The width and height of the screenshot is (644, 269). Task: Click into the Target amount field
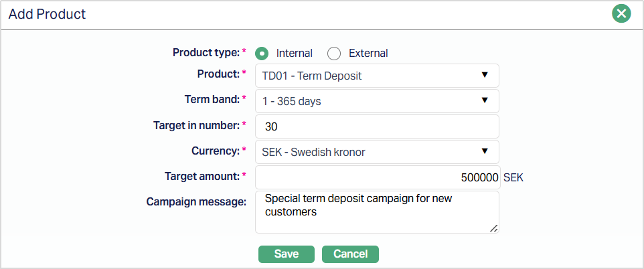(377, 177)
